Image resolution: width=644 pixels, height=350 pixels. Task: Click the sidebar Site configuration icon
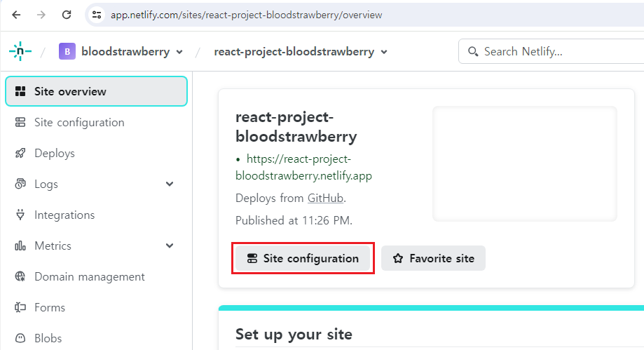tap(20, 122)
